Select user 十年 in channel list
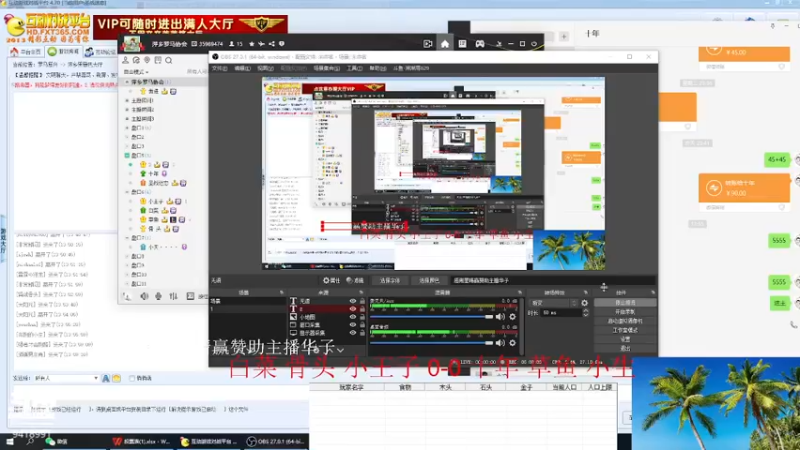The width and height of the screenshot is (800, 450). [x=154, y=173]
